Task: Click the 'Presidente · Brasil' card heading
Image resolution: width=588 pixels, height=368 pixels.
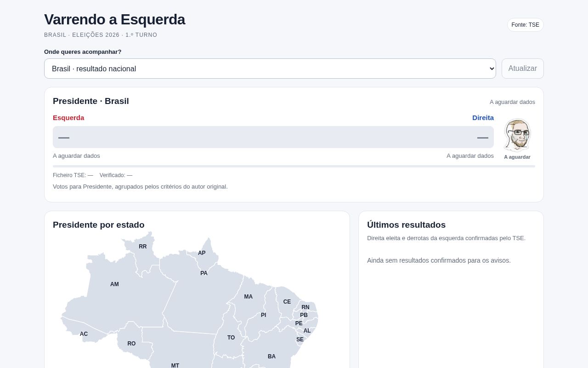Action: click(x=91, y=101)
